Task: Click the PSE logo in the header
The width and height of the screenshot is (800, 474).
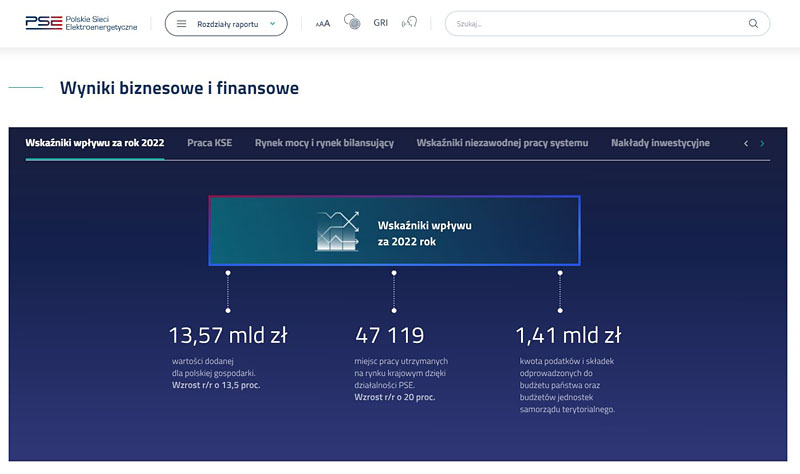Action: 81,23
